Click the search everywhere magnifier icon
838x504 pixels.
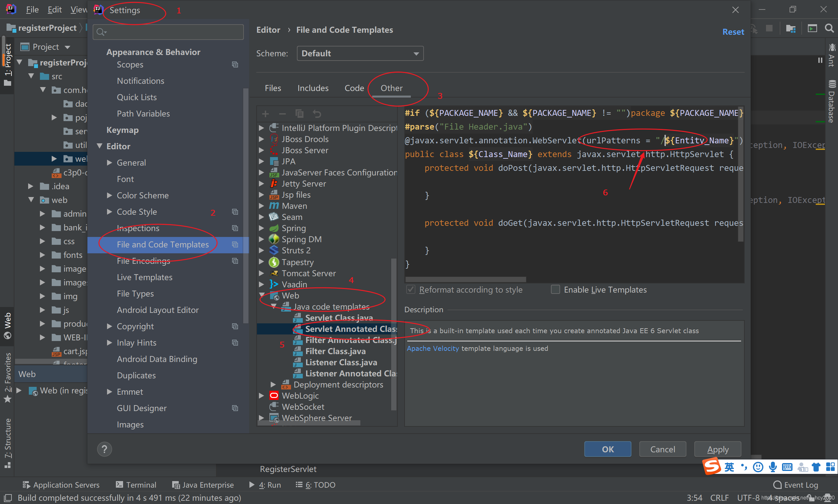pos(829,28)
